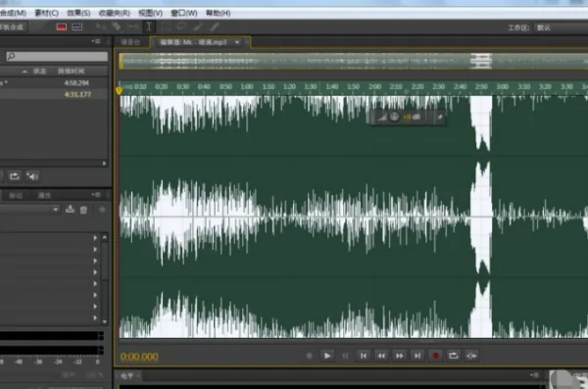Expand the fifth effects rack slot arrow
The height and width of the screenshot is (389, 588).
95,283
